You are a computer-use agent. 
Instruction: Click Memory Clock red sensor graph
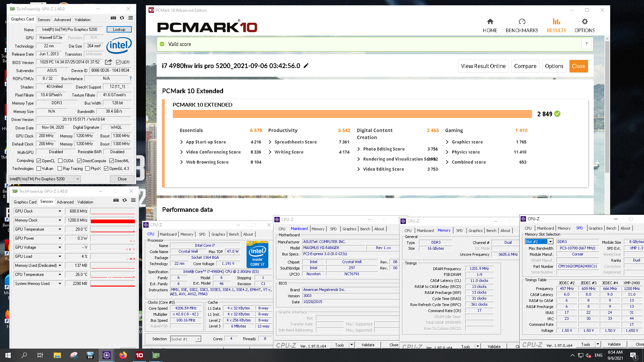[113, 220]
